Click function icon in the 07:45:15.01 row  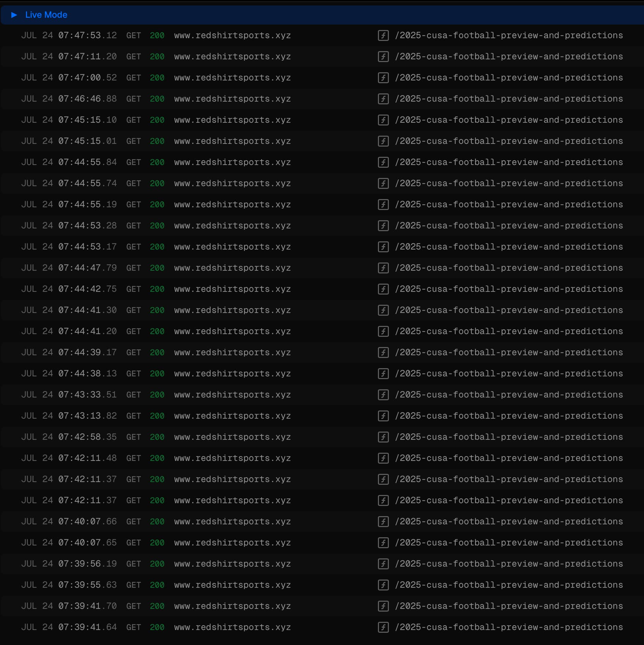383,141
